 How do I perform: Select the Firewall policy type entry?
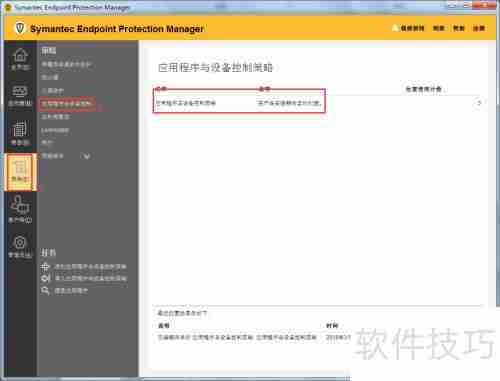coord(50,77)
